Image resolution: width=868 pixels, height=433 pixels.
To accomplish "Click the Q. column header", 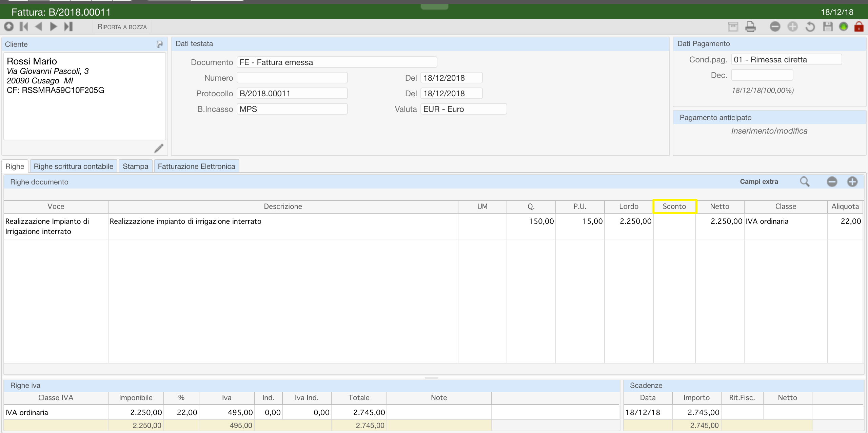I will point(531,206).
